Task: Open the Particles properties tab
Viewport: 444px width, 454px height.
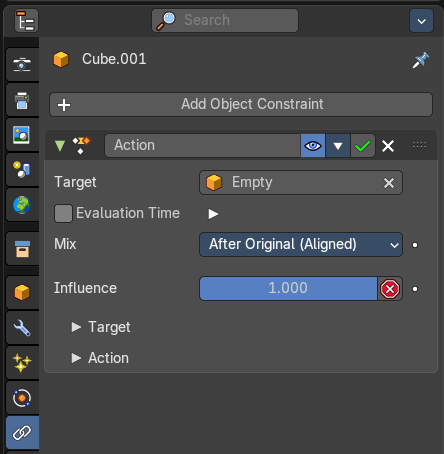Action: point(22,363)
